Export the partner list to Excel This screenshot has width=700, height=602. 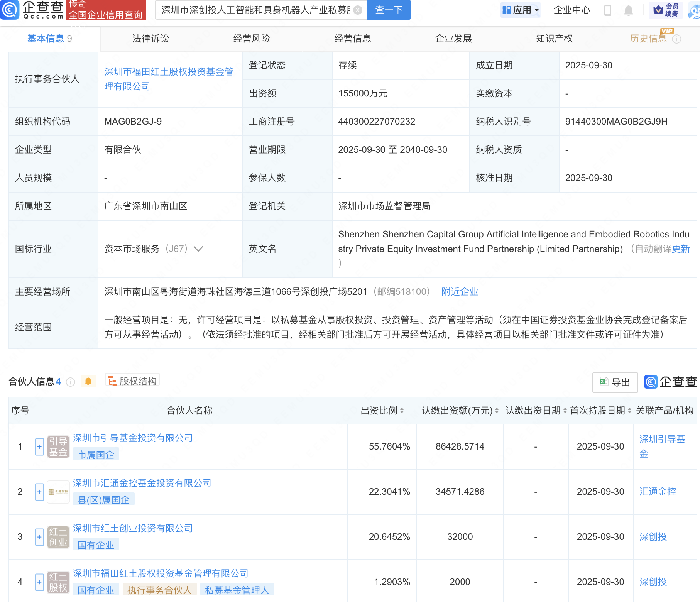(x=615, y=382)
